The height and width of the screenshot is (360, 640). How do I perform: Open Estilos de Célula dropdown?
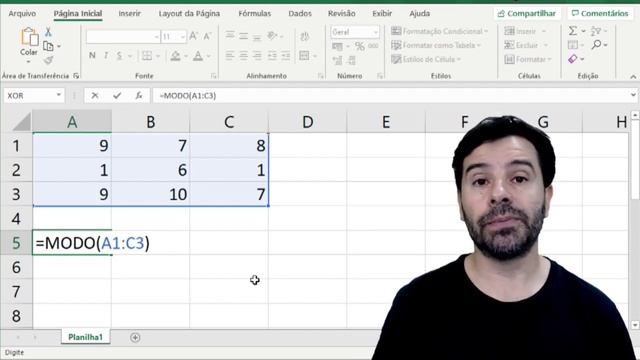tap(426, 60)
